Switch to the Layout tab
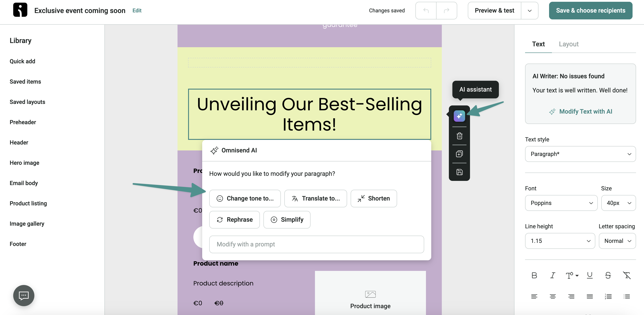The height and width of the screenshot is (315, 644). click(569, 44)
